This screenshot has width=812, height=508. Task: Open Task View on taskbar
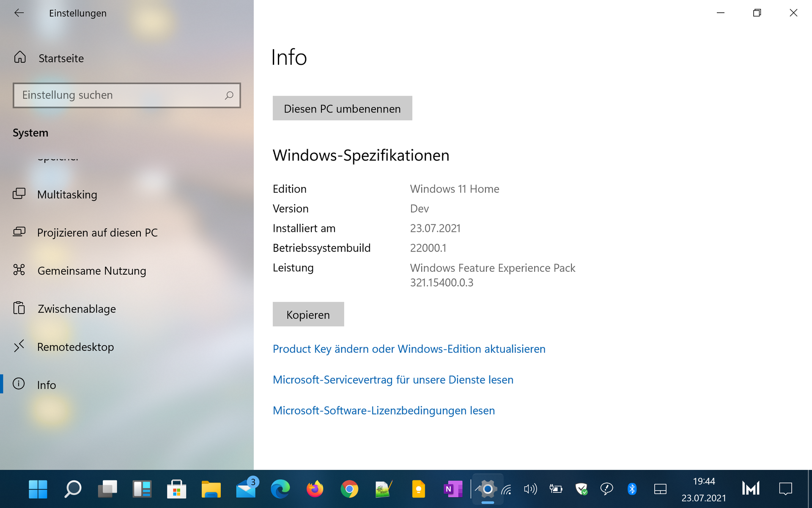(x=107, y=489)
